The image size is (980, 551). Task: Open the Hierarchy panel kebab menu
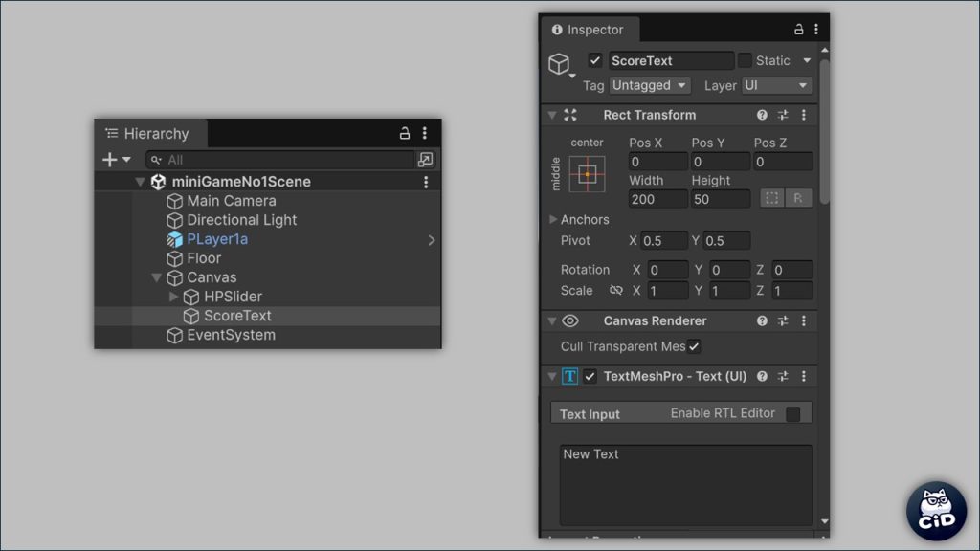[425, 133]
